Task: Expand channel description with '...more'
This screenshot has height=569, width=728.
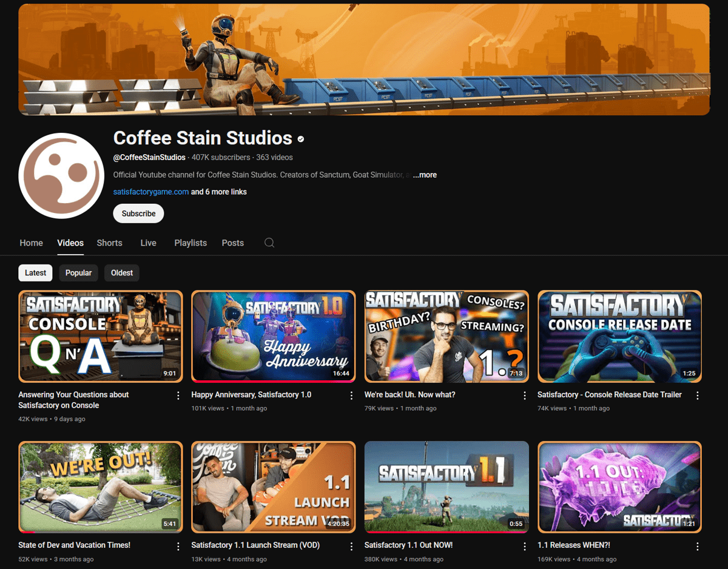Action: (x=425, y=175)
